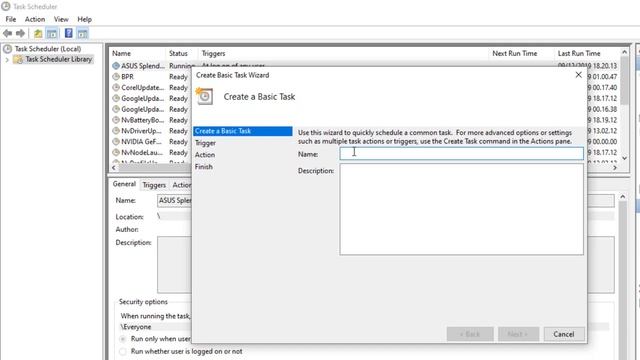Open the File menu
Image resolution: width=640 pixels, height=360 pixels.
click(11, 19)
